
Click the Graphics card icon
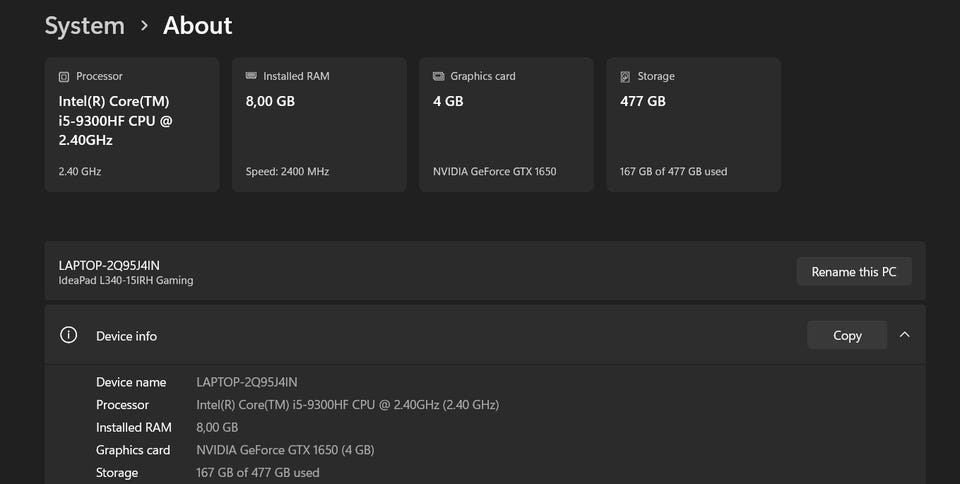click(x=438, y=76)
